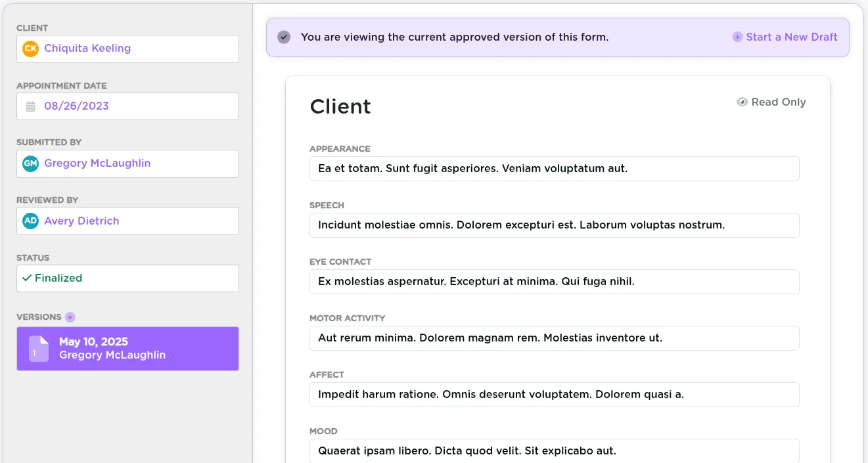Open the Status field showing Finalized
The width and height of the screenshot is (868, 463).
click(127, 278)
